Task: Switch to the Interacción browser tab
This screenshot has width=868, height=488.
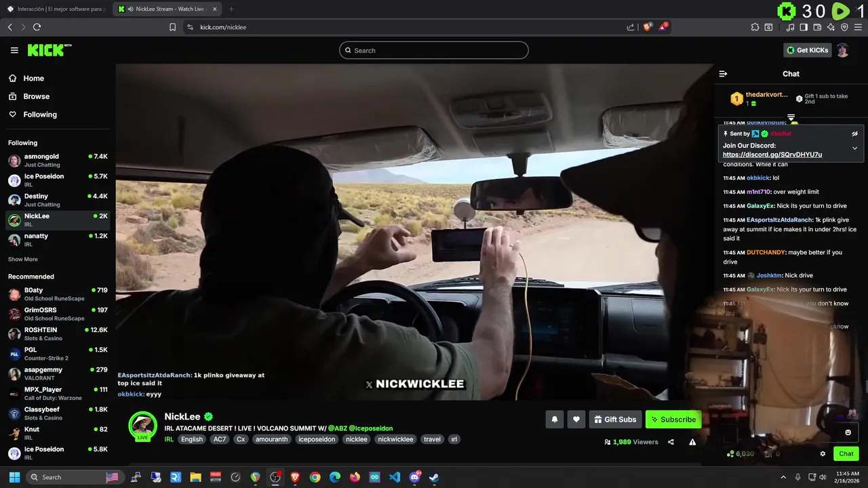Action: click(x=55, y=9)
